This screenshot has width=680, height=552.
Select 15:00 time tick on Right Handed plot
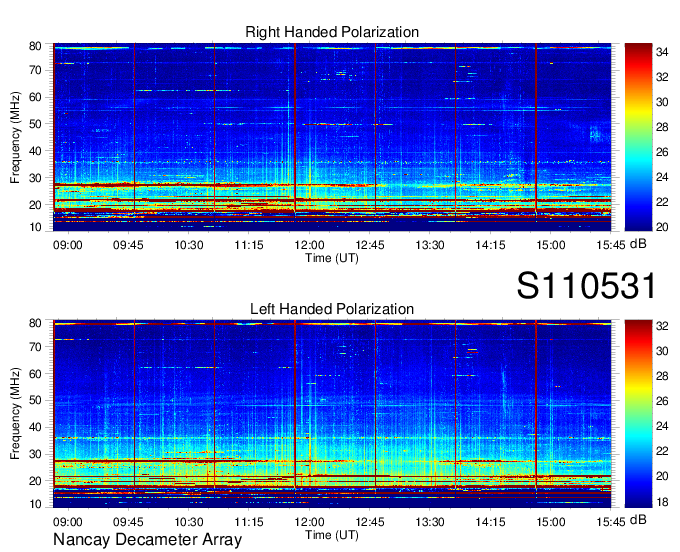pyautogui.click(x=551, y=245)
